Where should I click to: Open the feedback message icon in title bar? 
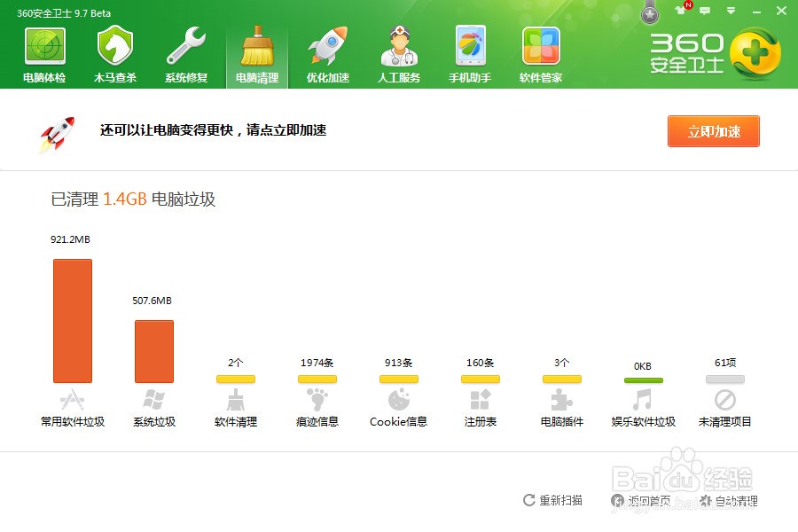coord(705,11)
